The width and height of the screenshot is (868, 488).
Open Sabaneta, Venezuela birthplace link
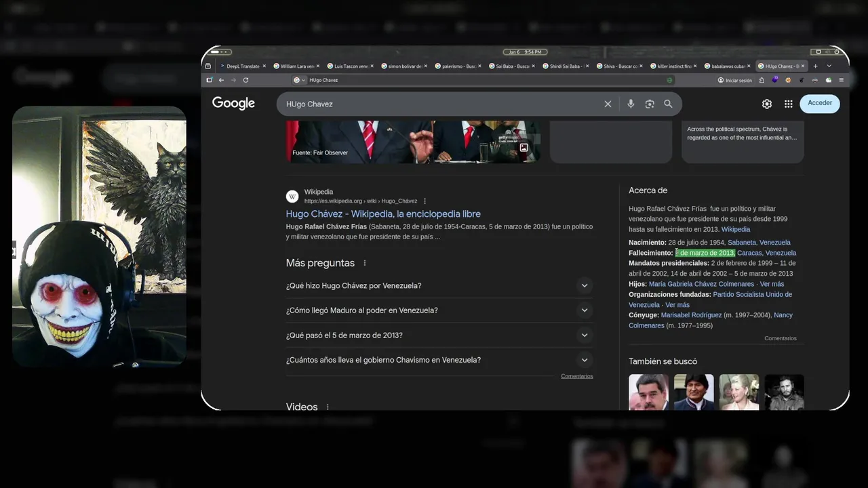point(759,243)
